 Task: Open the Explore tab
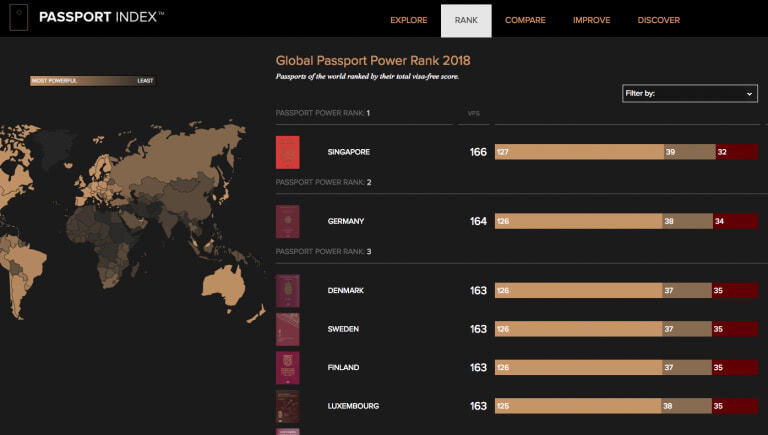[408, 20]
